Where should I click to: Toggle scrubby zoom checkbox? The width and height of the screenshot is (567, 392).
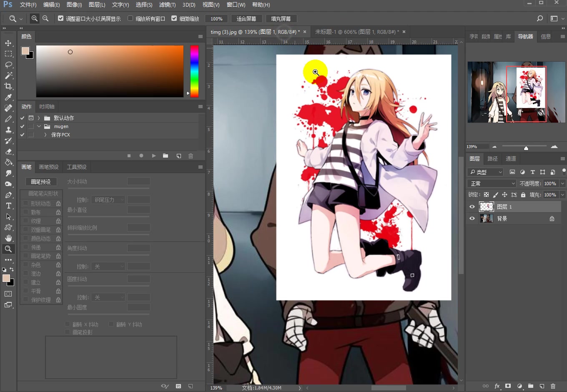(x=174, y=18)
